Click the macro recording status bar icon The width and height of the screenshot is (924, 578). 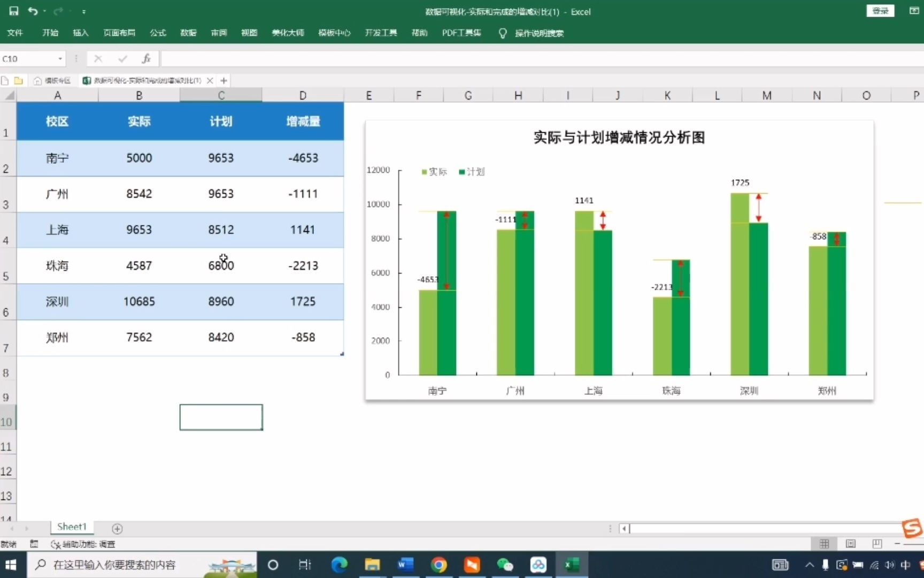34,544
